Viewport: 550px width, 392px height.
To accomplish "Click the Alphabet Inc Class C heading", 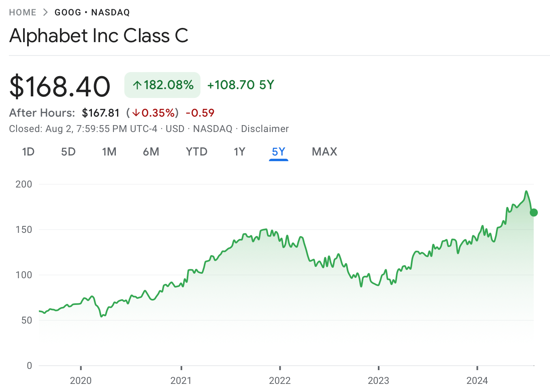I will (99, 36).
